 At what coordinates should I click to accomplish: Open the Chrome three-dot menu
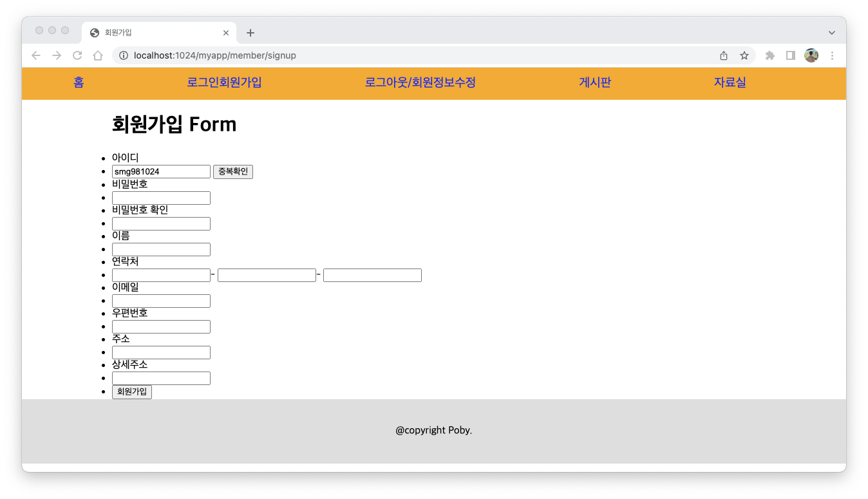(x=832, y=55)
